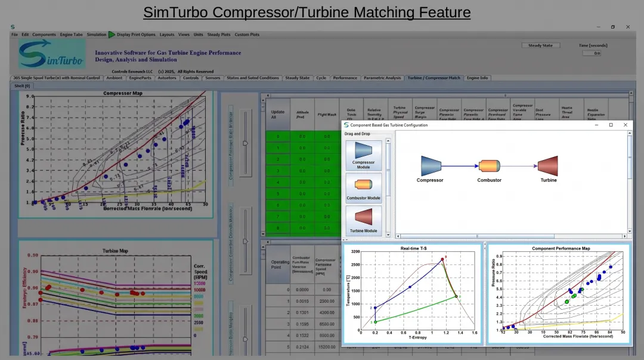
Task: Open the File menu
Action: coord(15,35)
